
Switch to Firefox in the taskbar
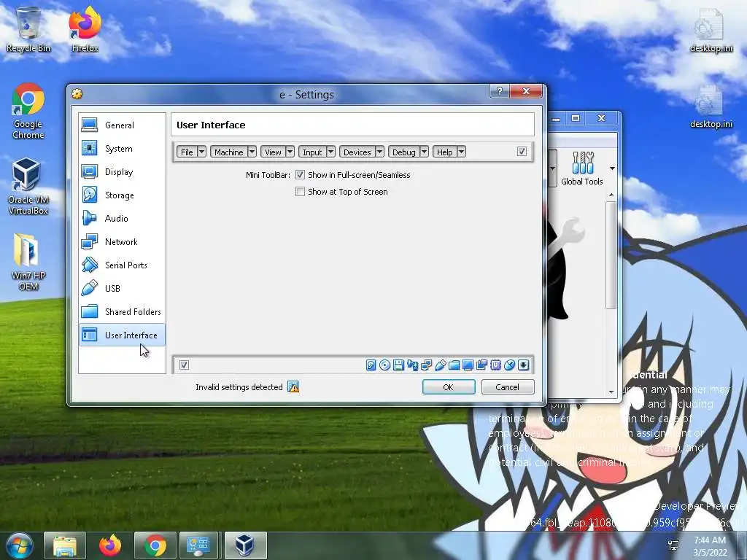[x=110, y=545]
